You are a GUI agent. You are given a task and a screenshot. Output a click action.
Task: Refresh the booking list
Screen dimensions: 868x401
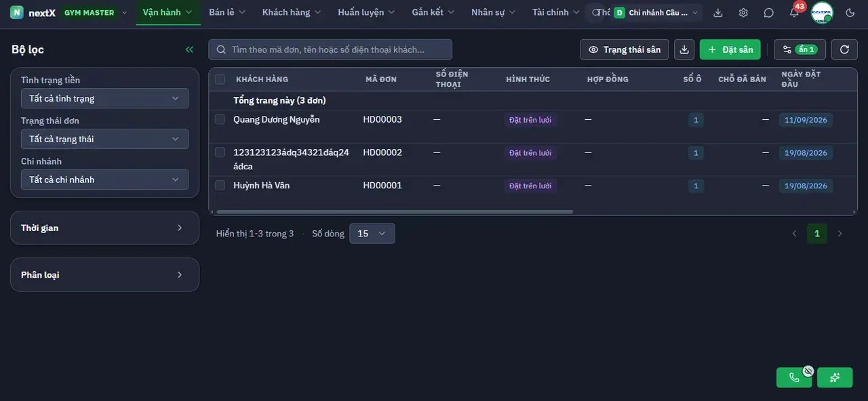844,49
